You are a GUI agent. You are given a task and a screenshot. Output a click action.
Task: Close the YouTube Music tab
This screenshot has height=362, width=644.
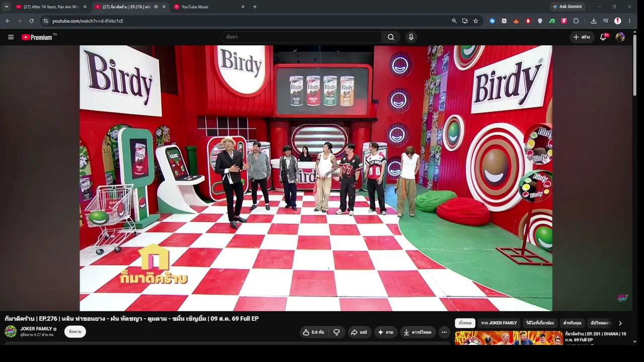click(243, 7)
